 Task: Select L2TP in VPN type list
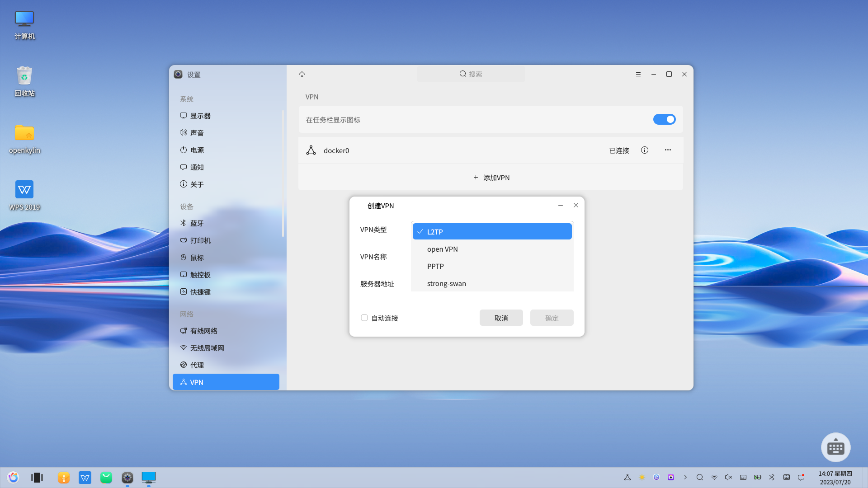point(492,231)
